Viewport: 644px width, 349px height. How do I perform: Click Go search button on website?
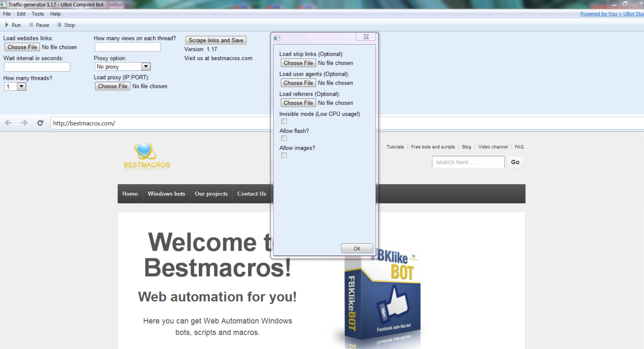pyautogui.click(x=515, y=162)
